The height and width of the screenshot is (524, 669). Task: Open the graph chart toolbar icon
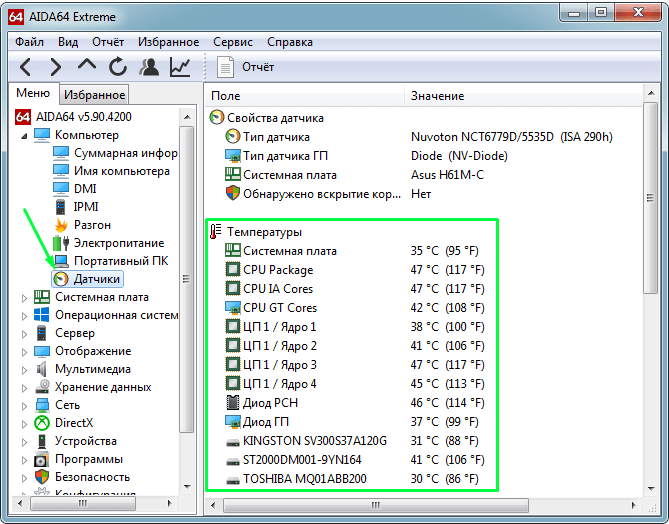180,67
